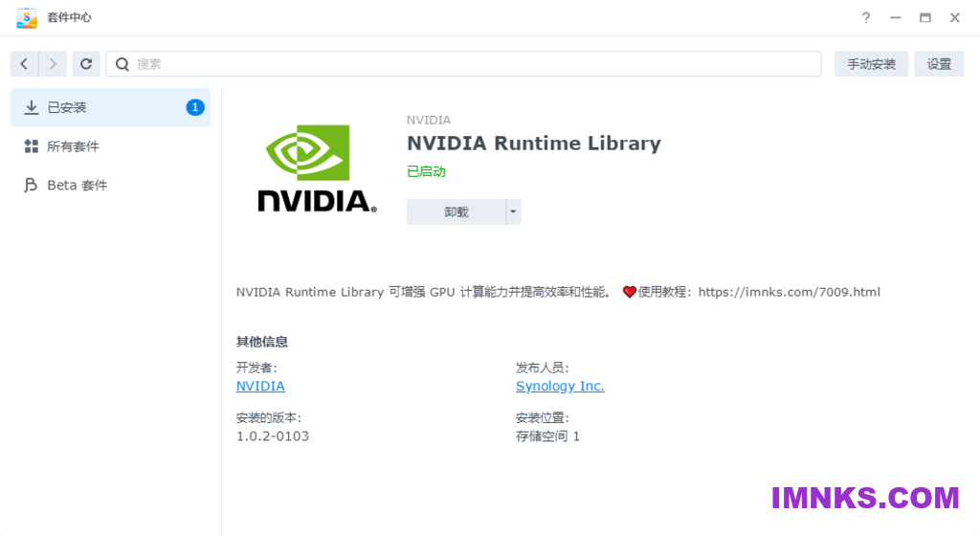Click the NVIDIA Runtime Library title
The image size is (980, 536).
pyautogui.click(x=534, y=143)
